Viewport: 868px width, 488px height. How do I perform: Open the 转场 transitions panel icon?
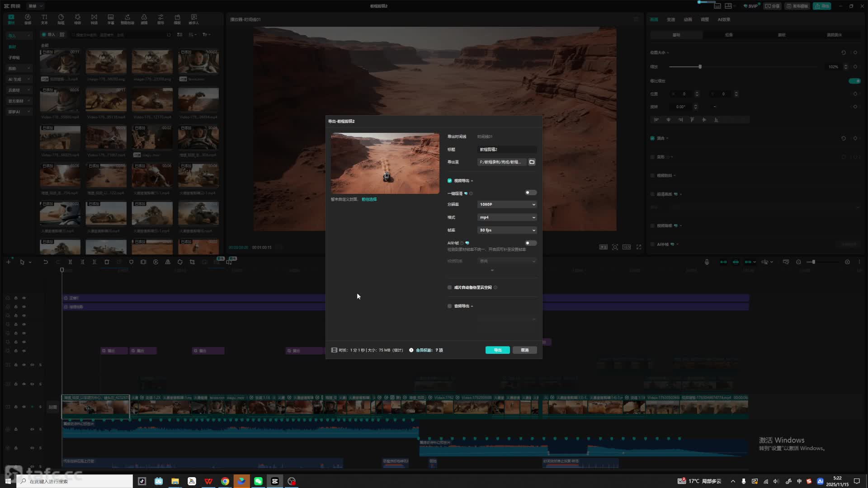tap(94, 19)
